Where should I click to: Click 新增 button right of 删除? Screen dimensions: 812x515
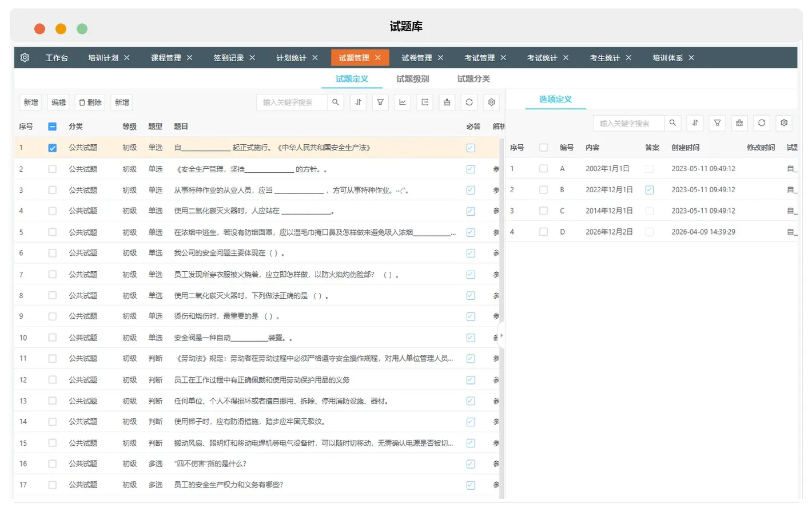[x=122, y=102]
